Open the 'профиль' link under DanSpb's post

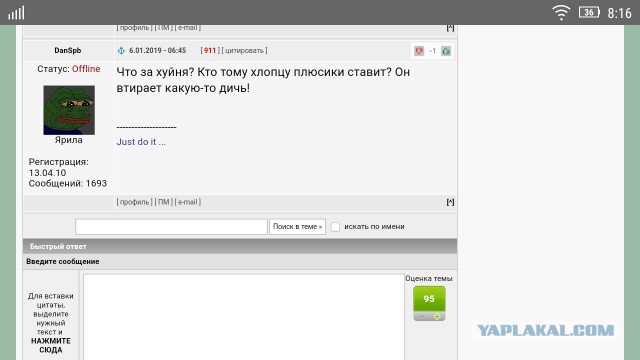click(134, 202)
